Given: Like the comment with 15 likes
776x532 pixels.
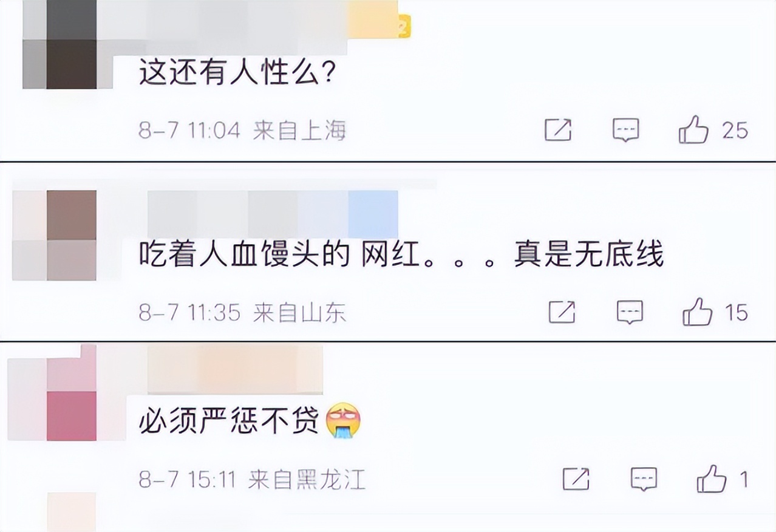Looking at the screenshot, I should 698,312.
